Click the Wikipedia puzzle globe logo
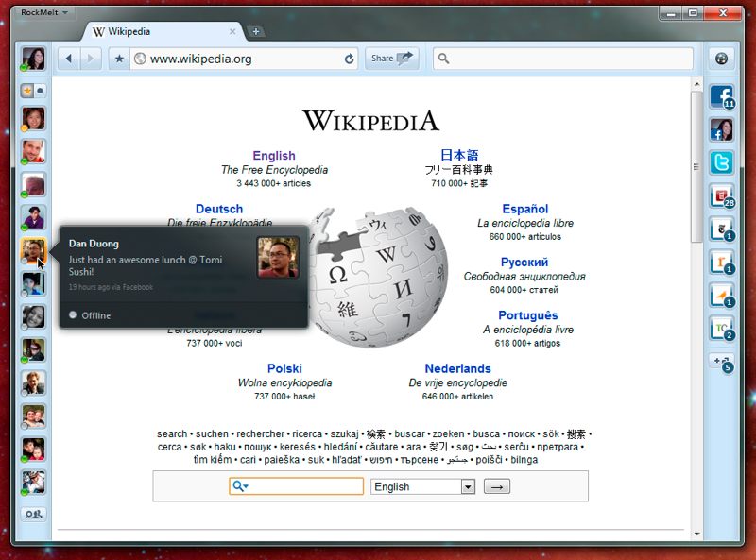 (379, 277)
